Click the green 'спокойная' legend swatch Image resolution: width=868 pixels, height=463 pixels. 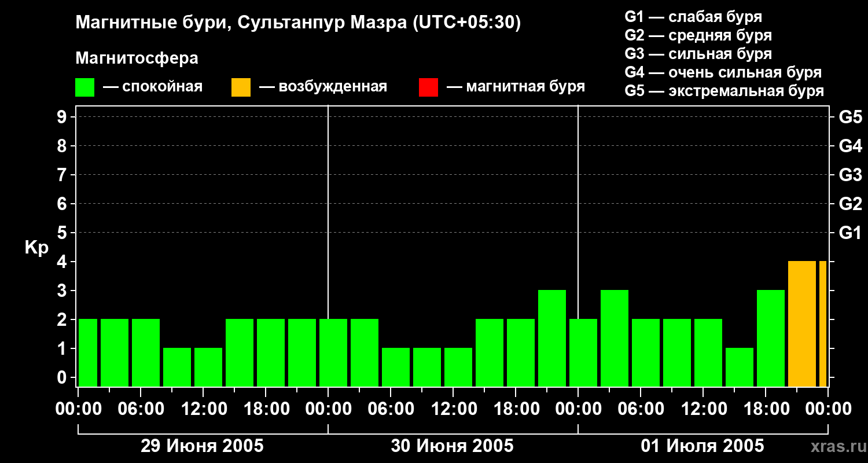point(84,87)
